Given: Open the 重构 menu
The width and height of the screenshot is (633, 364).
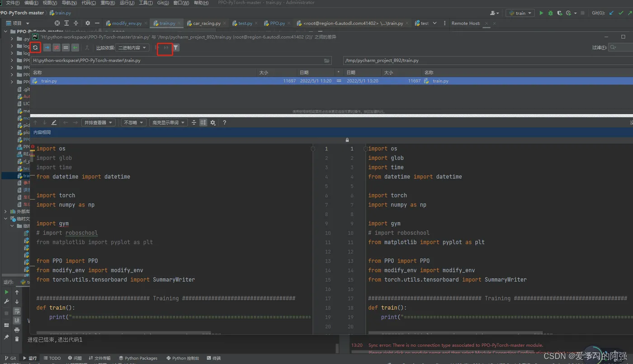Looking at the screenshot, I should tap(107, 3).
